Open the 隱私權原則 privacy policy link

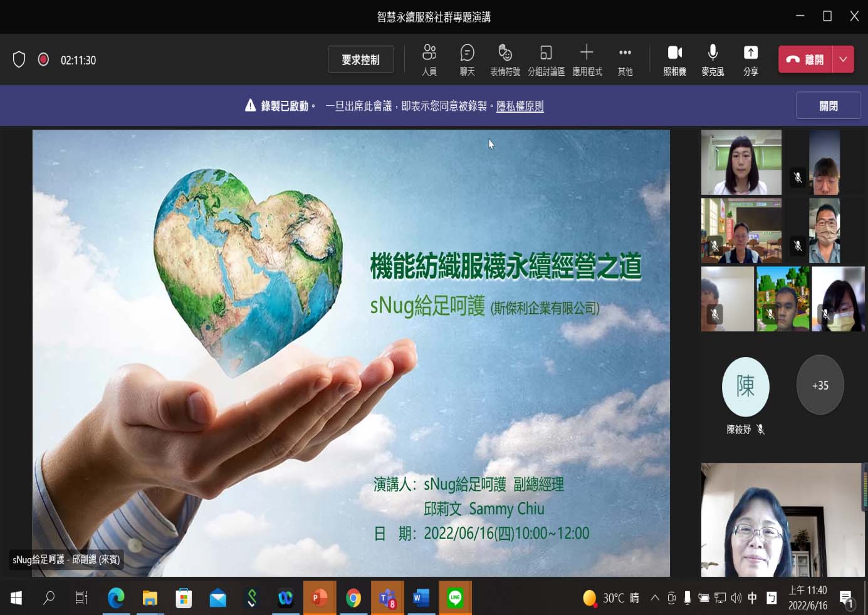(520, 106)
